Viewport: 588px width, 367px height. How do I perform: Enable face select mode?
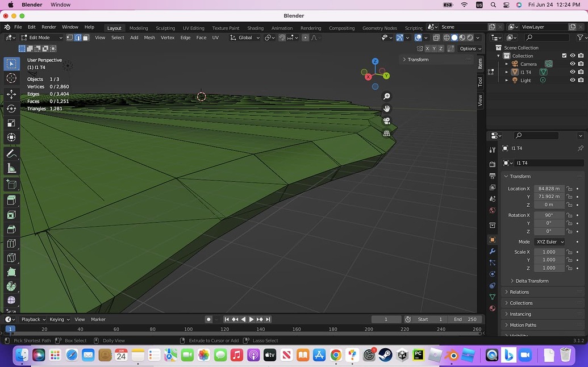(x=86, y=37)
